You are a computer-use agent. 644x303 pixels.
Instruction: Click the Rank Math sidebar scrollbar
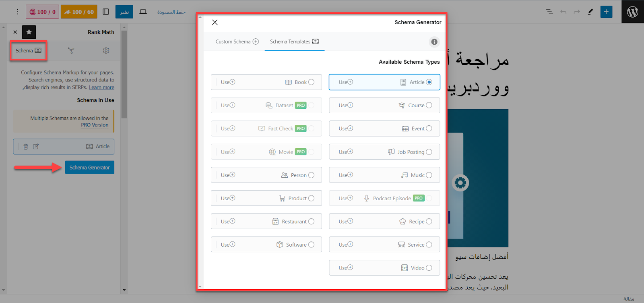[x=124, y=75]
